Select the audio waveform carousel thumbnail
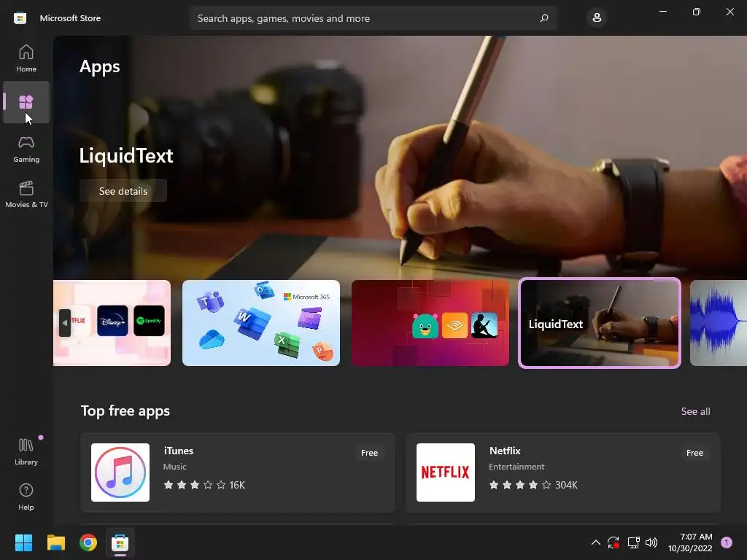The image size is (747, 560). 719,323
